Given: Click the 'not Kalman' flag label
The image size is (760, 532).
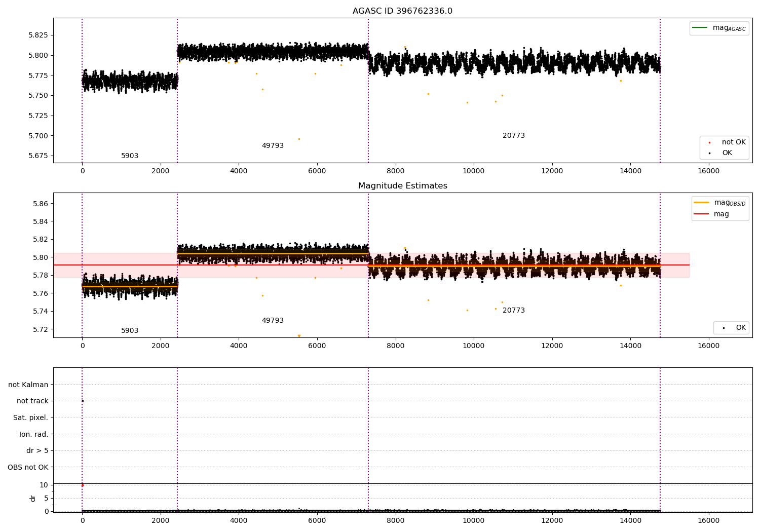Looking at the screenshot, I should 28,385.
